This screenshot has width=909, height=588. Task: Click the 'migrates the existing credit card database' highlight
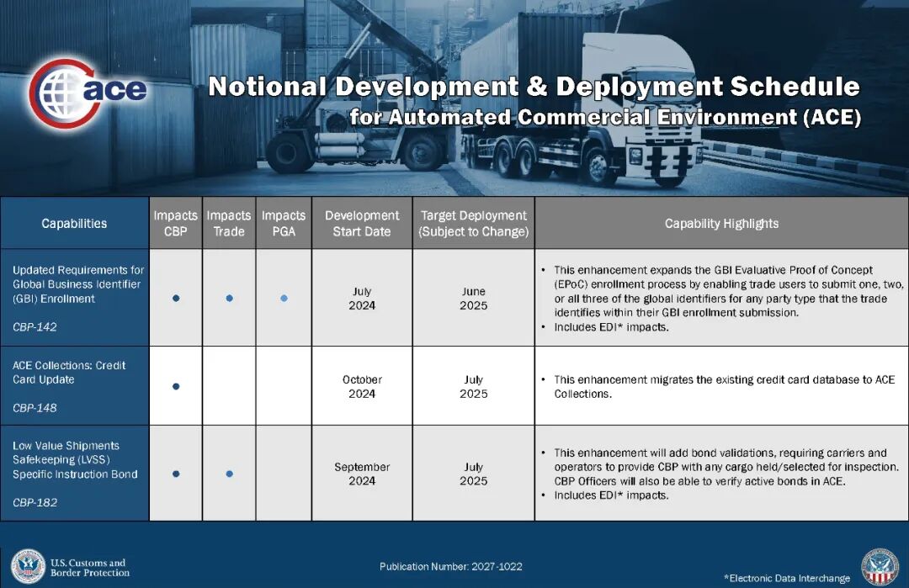(724, 386)
